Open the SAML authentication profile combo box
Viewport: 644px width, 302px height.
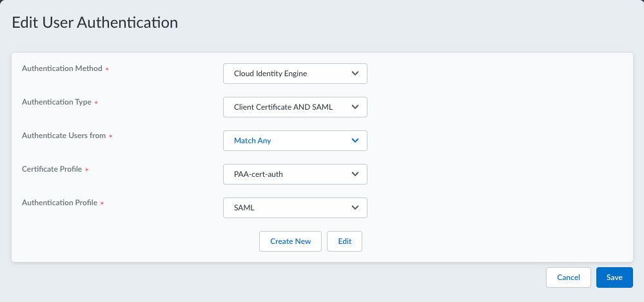(295, 208)
